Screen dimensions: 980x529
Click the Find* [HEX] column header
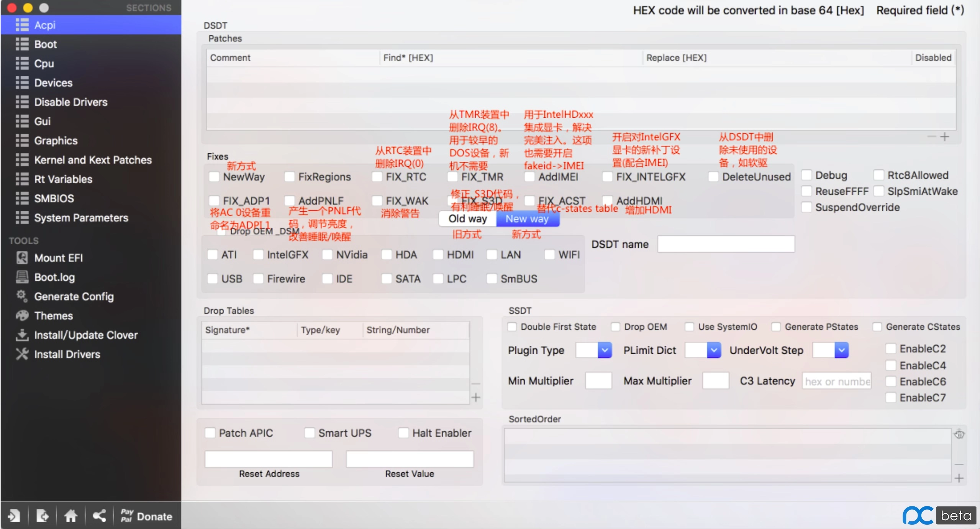pos(511,58)
